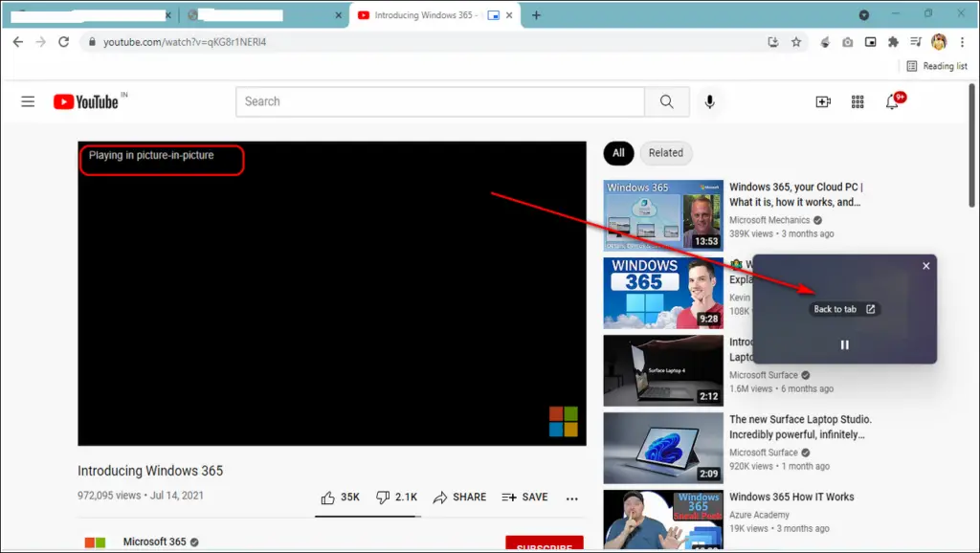
Task: Open the Microsoft 365 channel name
Action: click(x=154, y=542)
